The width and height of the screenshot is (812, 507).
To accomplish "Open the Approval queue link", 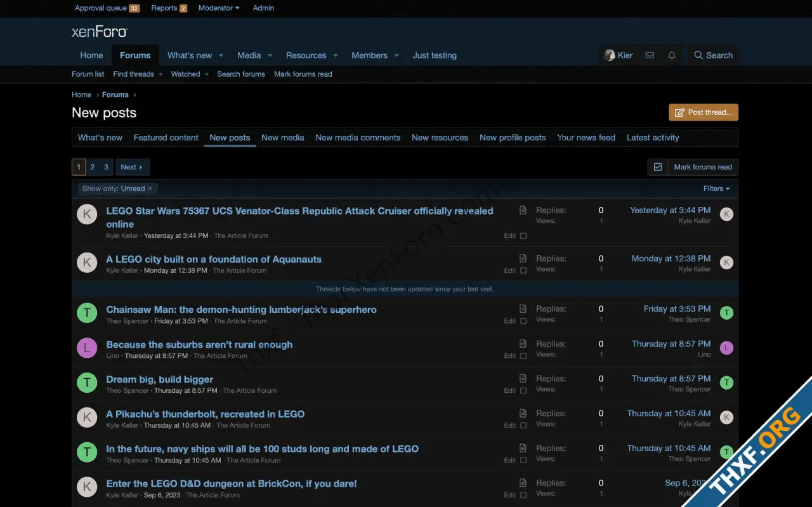I will pos(107,8).
